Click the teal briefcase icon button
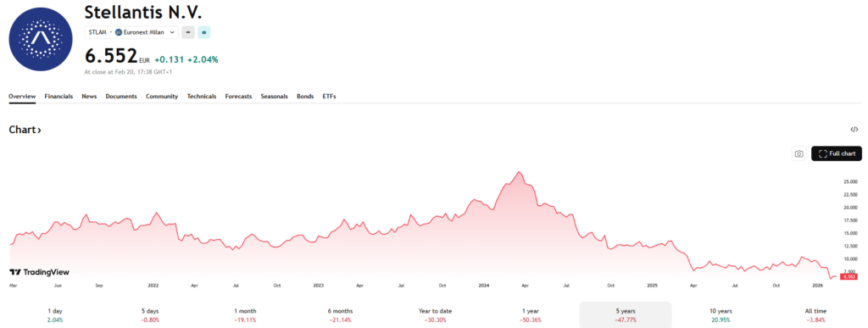This screenshot has width=868, height=328. [x=203, y=33]
